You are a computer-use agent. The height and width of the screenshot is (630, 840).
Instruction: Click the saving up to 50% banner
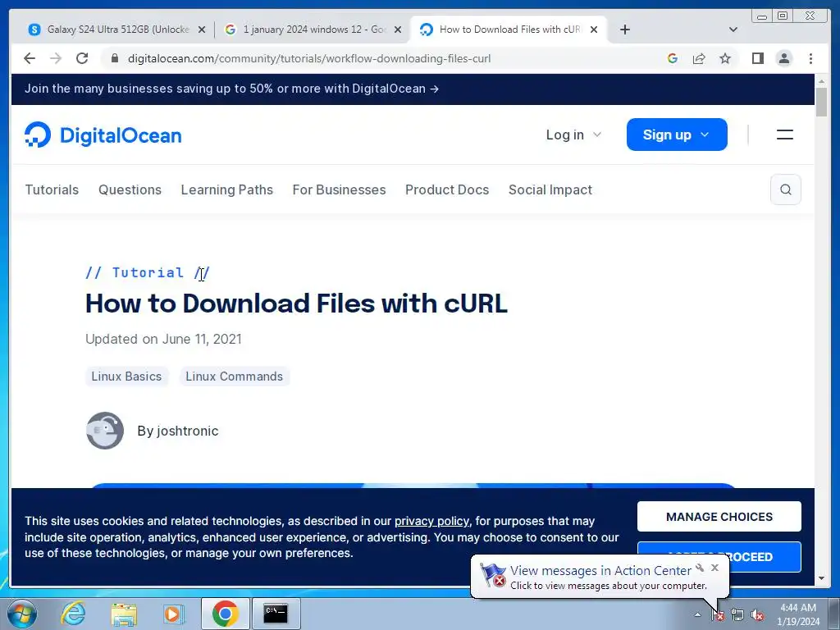tap(231, 89)
